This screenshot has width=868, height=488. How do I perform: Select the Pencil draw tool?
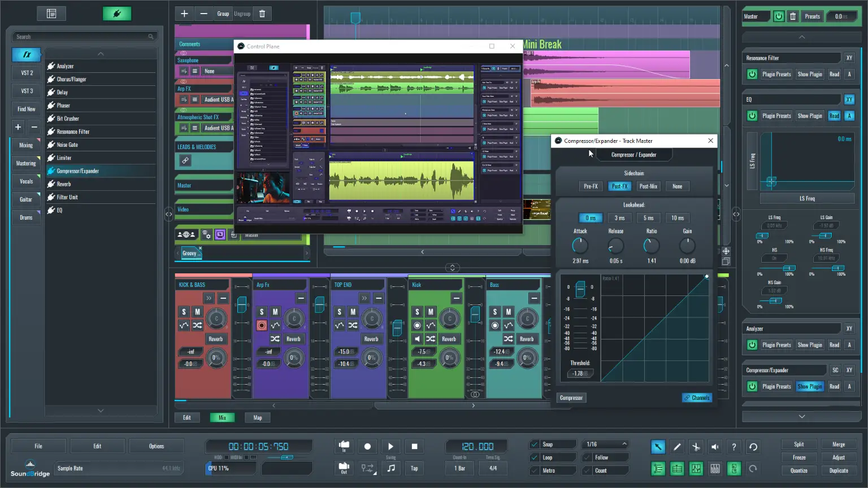pyautogui.click(x=677, y=447)
